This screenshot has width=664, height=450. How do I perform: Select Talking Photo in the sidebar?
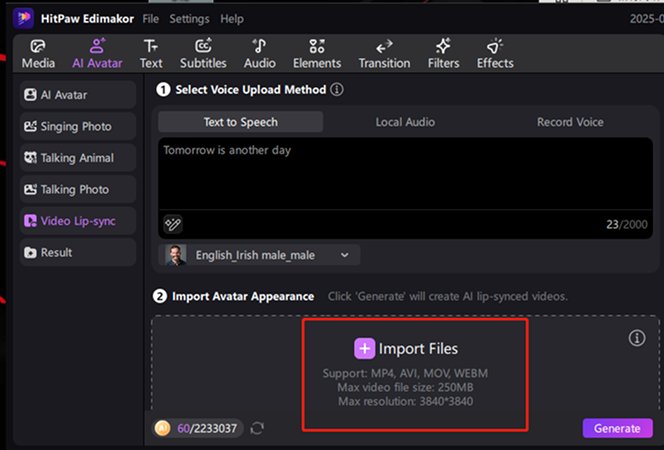78,189
